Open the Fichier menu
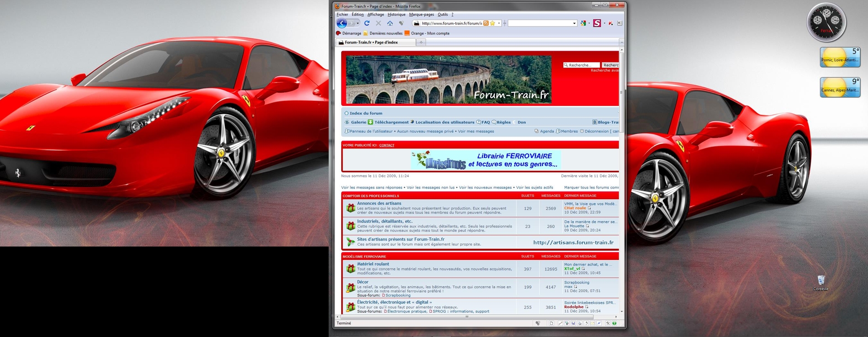 click(342, 15)
